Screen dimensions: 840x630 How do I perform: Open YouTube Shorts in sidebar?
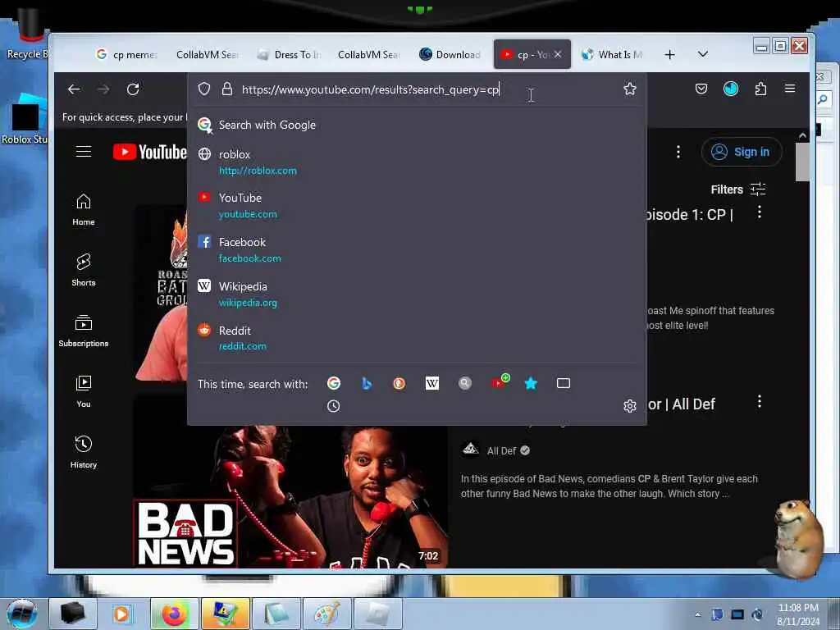click(84, 270)
